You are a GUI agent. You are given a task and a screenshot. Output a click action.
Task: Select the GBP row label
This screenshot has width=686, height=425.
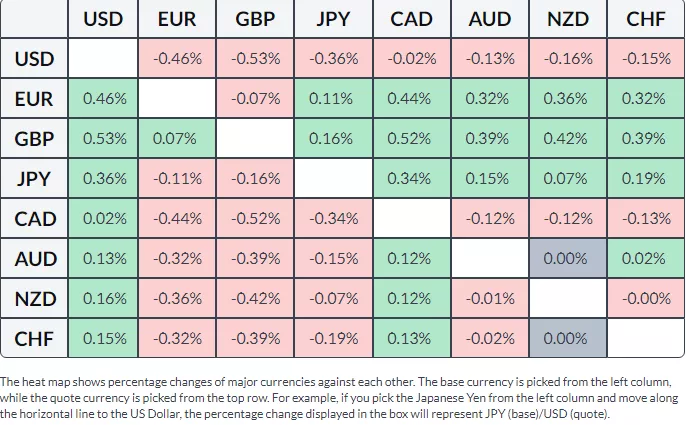(35, 138)
